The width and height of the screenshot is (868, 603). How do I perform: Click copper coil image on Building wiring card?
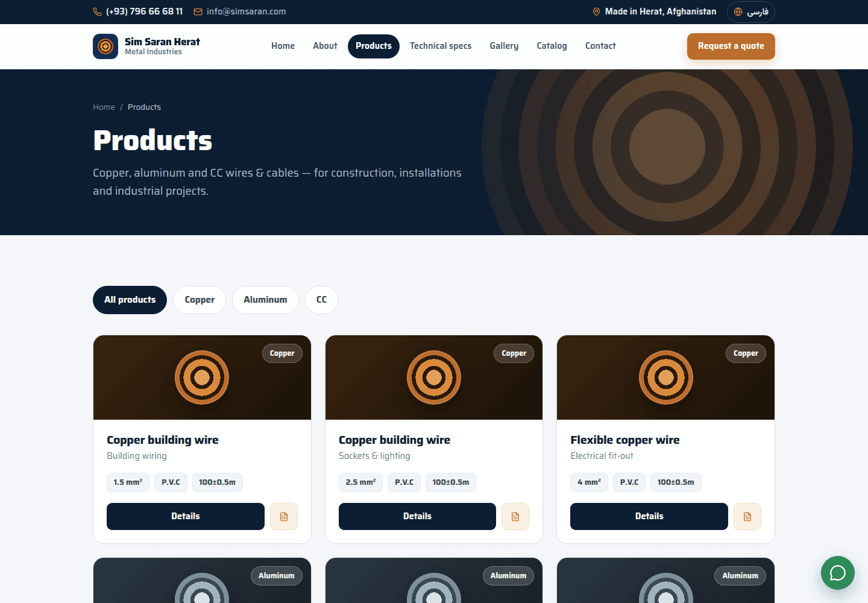pyautogui.click(x=202, y=377)
